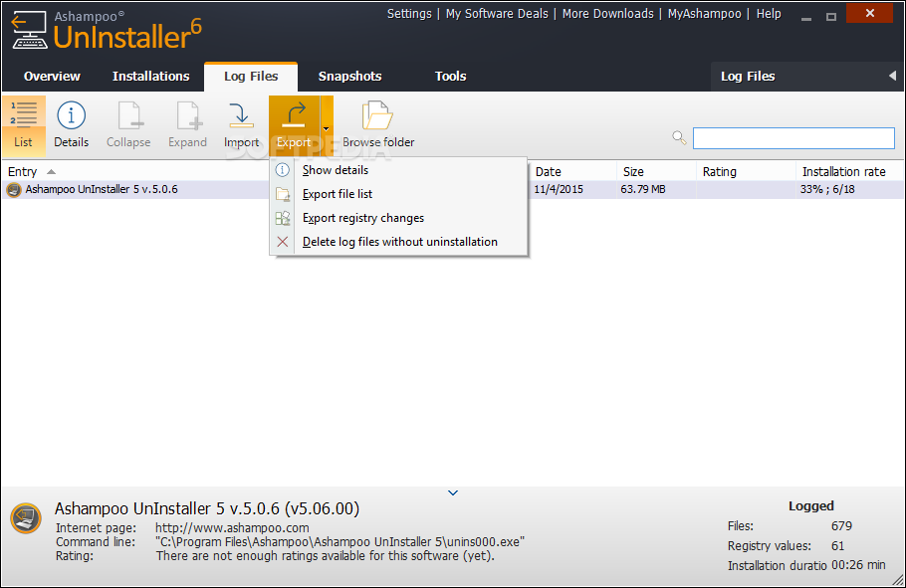Click the Expand toolbar icon
Image resolution: width=906 pixels, height=588 pixels.
coord(188,115)
